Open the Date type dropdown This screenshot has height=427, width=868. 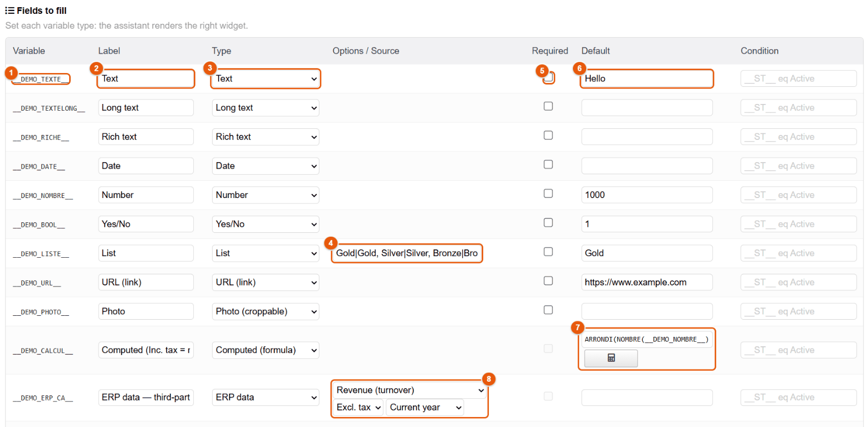[266, 166]
